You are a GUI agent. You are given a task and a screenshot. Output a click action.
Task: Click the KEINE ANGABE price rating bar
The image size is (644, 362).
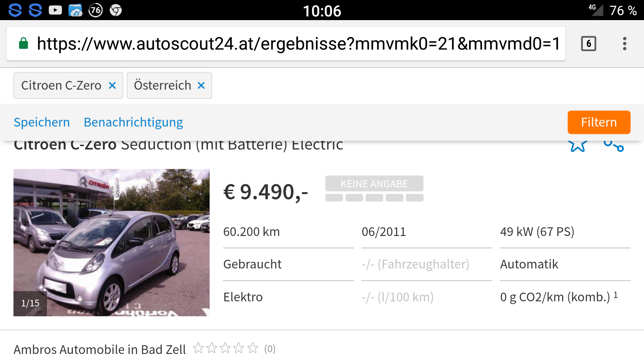374,188
